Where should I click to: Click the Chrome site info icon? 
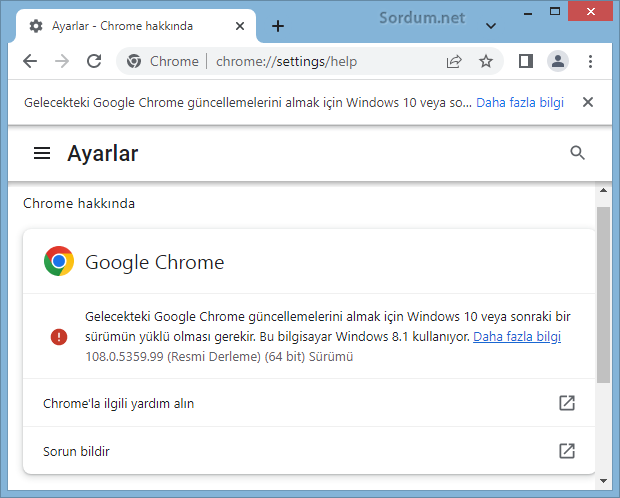pos(134,61)
